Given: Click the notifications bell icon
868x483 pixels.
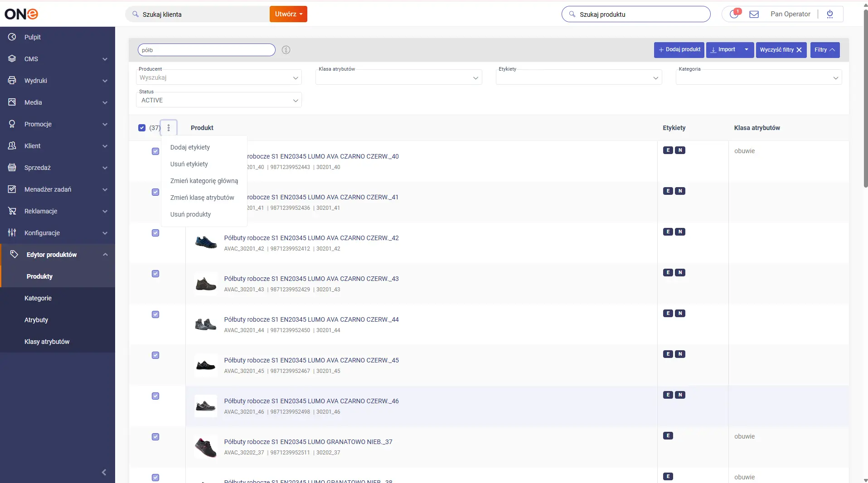Looking at the screenshot, I should (x=734, y=14).
